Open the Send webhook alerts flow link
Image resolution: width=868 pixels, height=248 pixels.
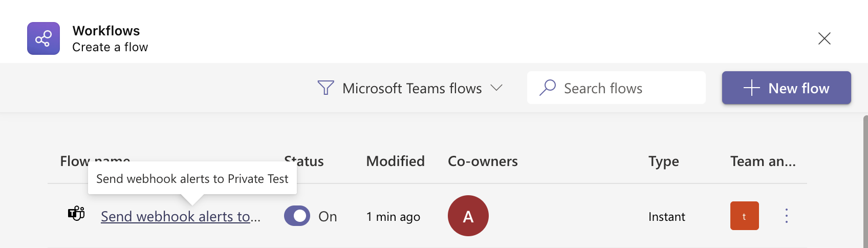180,217
